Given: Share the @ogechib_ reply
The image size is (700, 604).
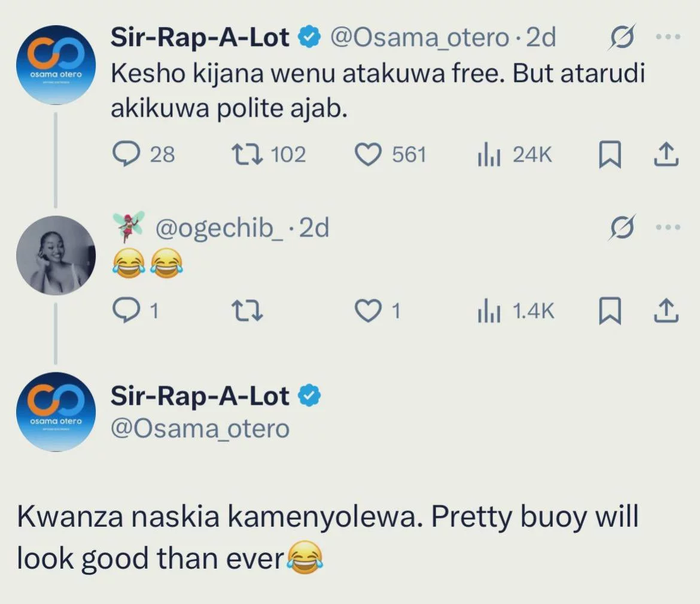Looking at the screenshot, I should click(665, 310).
